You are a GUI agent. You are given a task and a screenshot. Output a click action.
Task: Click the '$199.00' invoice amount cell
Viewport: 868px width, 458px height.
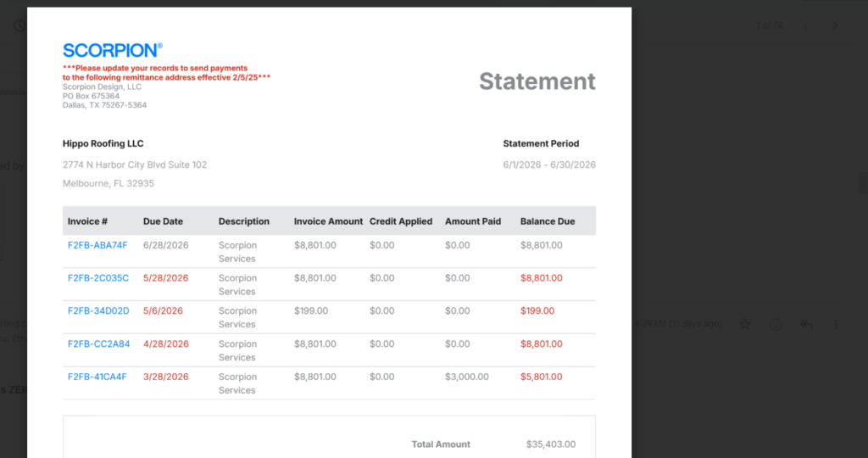point(310,310)
